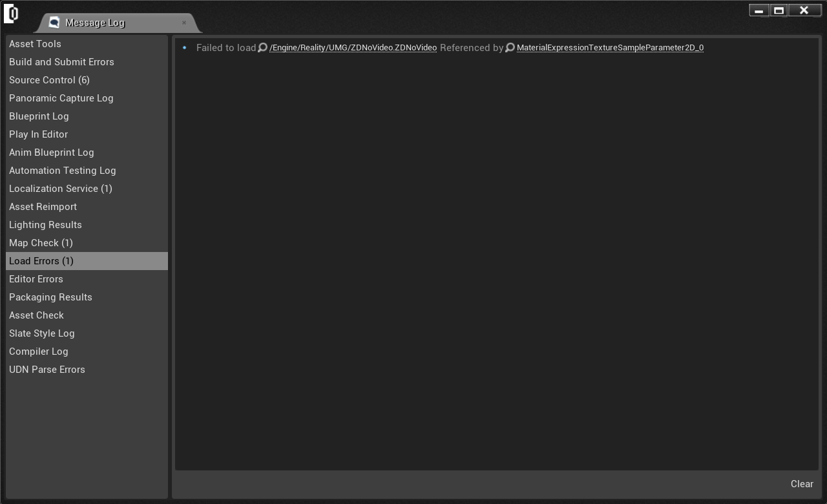
Task: Click the Message Log tab icon
Action: pos(54,23)
